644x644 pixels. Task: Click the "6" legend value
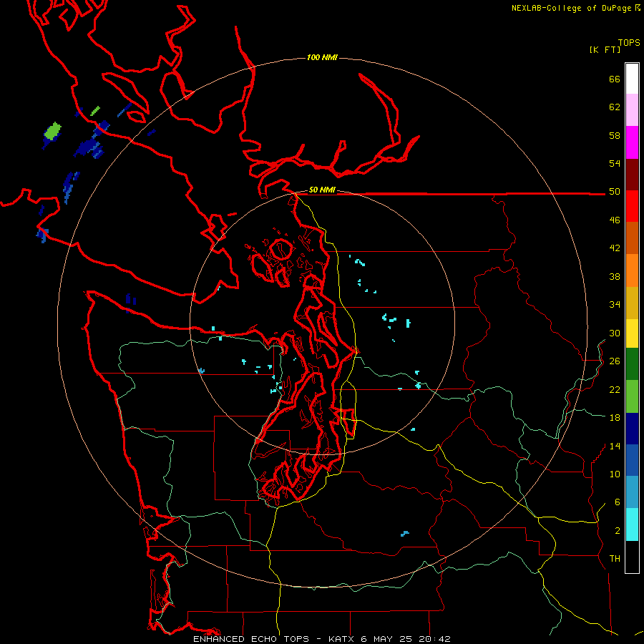[618, 502]
